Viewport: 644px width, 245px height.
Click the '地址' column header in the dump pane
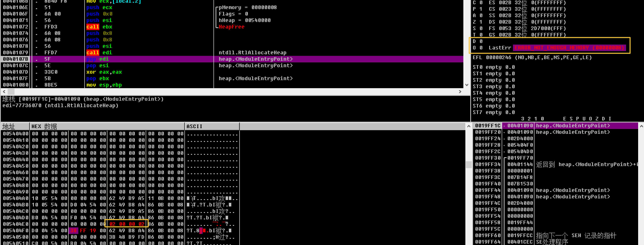point(16,127)
